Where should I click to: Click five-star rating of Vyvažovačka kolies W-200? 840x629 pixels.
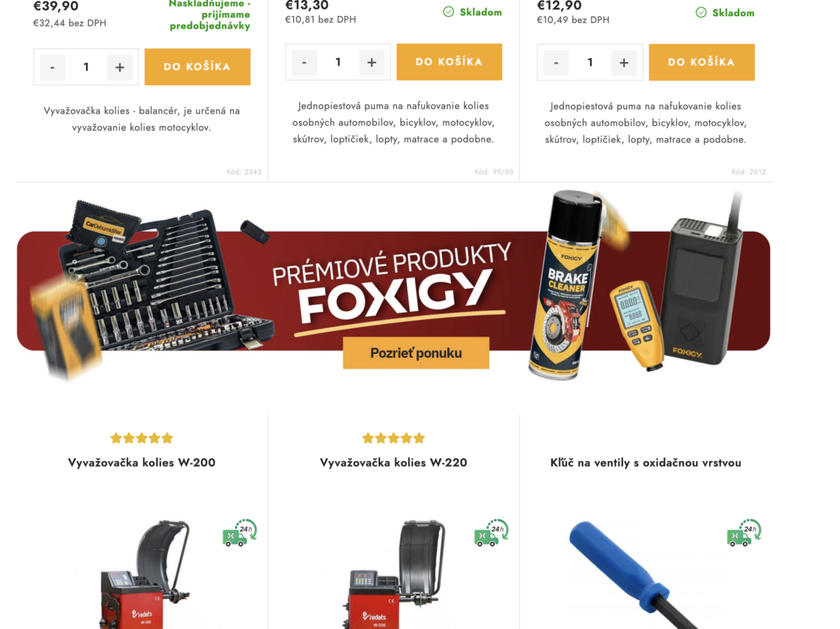point(141,438)
